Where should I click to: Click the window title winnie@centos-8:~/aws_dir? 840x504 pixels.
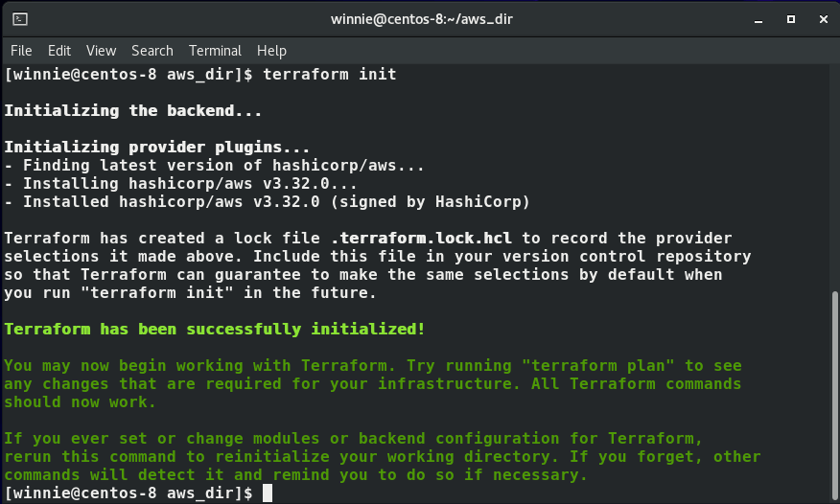(x=422, y=19)
